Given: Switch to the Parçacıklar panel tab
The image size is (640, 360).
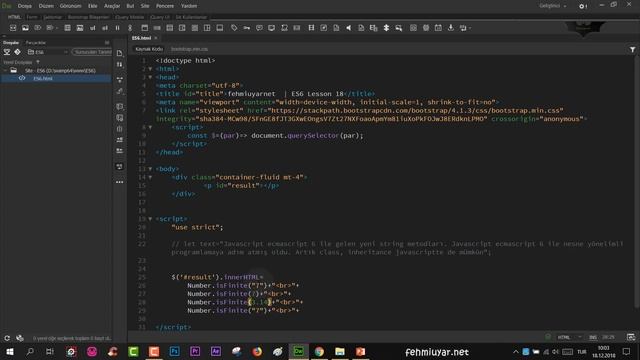Looking at the screenshot, I should (36, 42).
